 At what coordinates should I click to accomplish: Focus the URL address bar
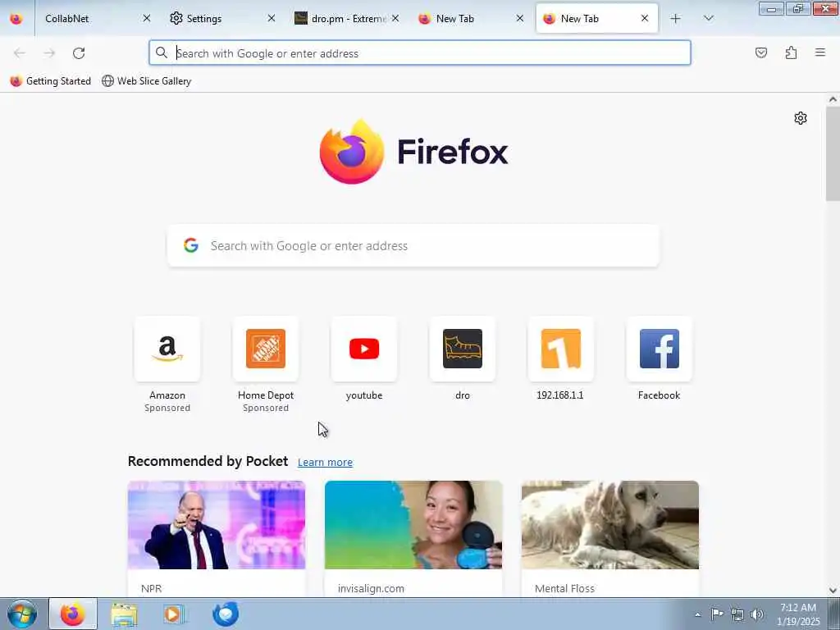pos(420,53)
